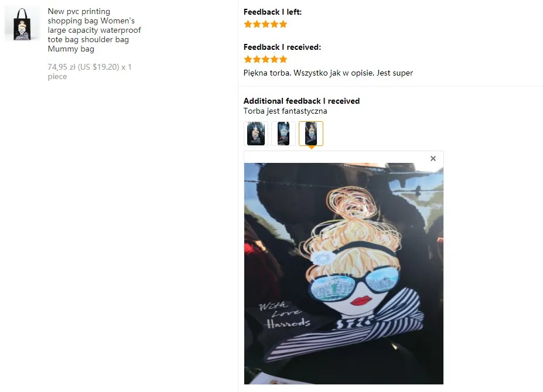543x392 pixels.
Task: Click the orange pointer below selected thumbnail
Action: [x=311, y=148]
